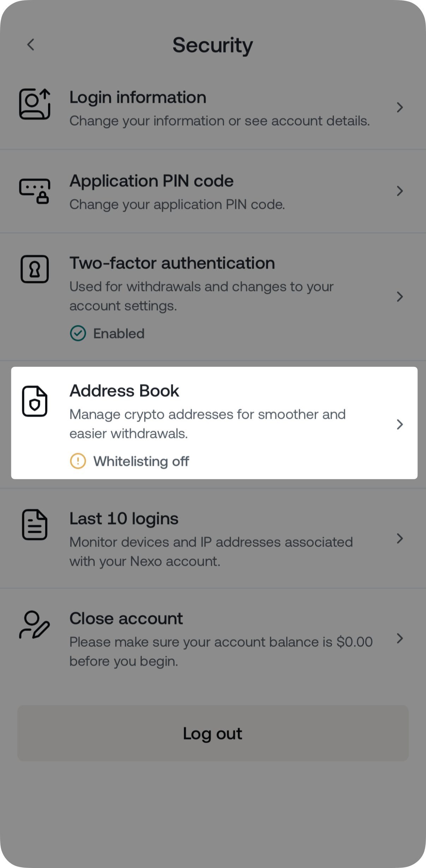
Task: Click the Two-factor authentication right chevron
Action: [400, 297]
